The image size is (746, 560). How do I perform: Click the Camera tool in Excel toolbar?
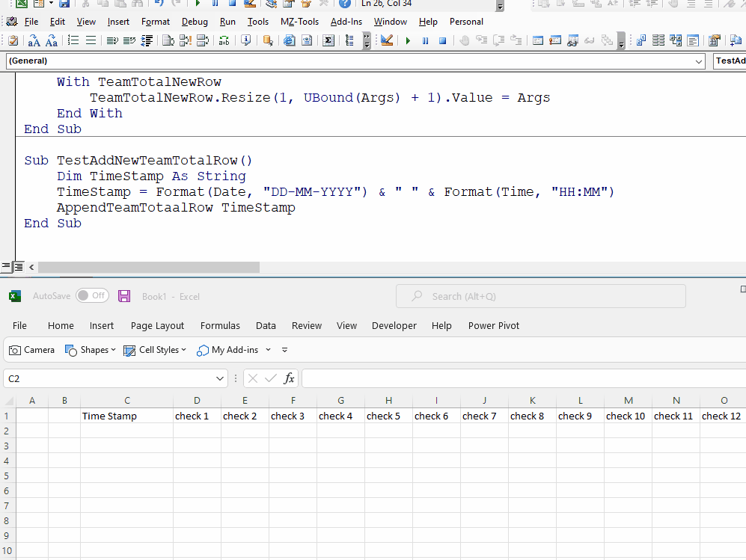[32, 350]
